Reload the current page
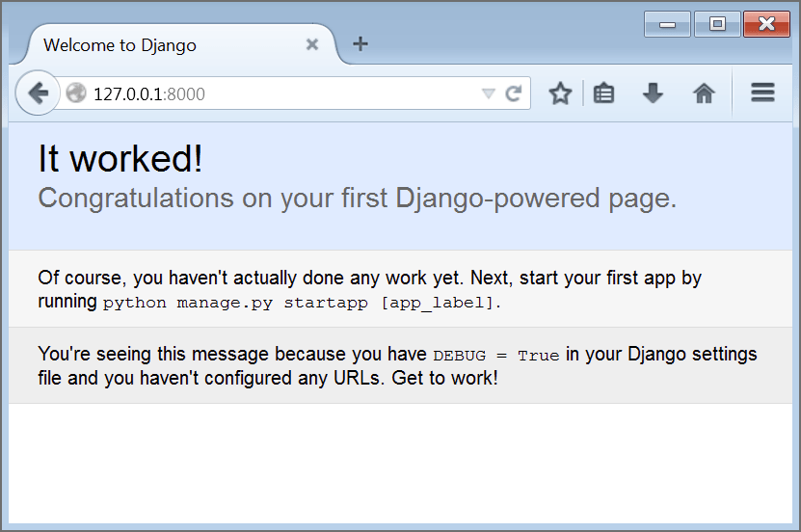Viewport: 801px width, 532px height. coord(514,93)
